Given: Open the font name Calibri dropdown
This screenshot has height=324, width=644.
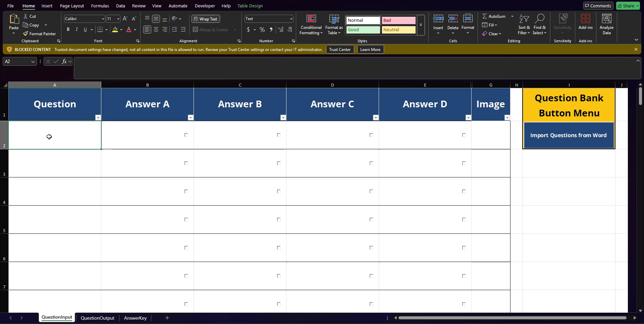Looking at the screenshot, I should [x=103, y=19].
